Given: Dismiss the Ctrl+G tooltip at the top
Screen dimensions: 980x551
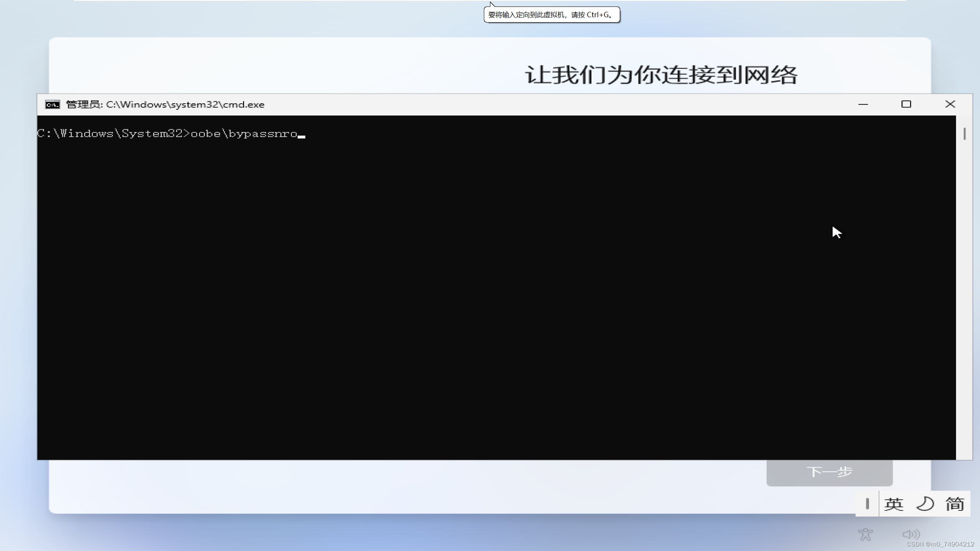Looking at the screenshot, I should point(551,15).
